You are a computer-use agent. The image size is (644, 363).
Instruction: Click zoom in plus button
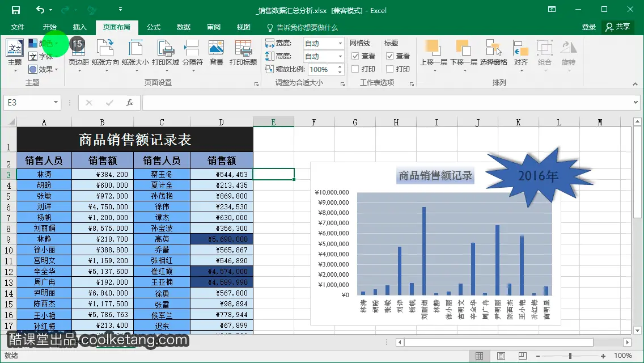point(603,356)
